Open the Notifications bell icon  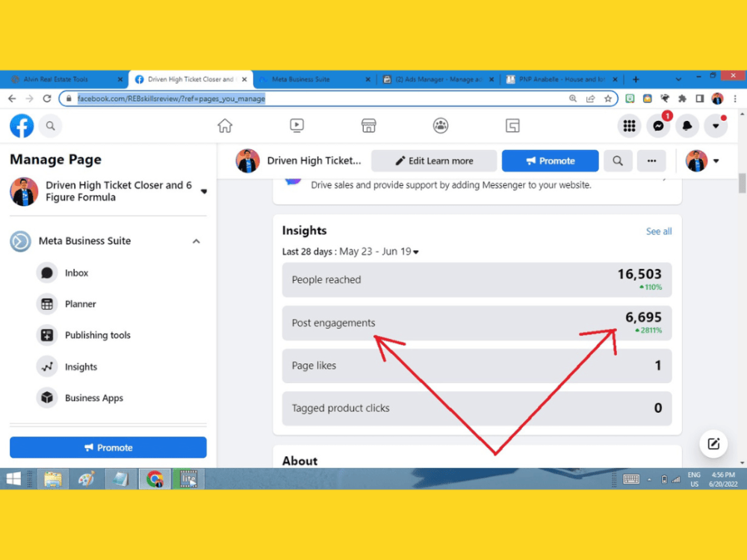click(x=687, y=125)
